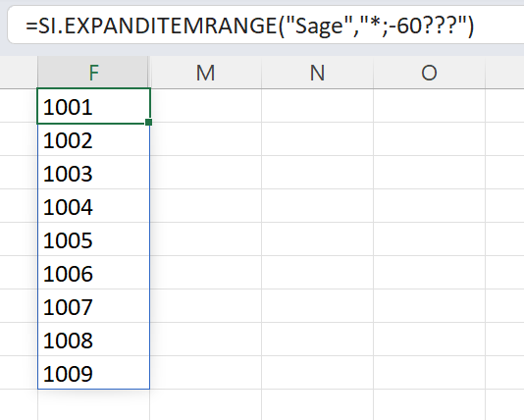
Task: Select cell containing 1001
Action: point(94,106)
